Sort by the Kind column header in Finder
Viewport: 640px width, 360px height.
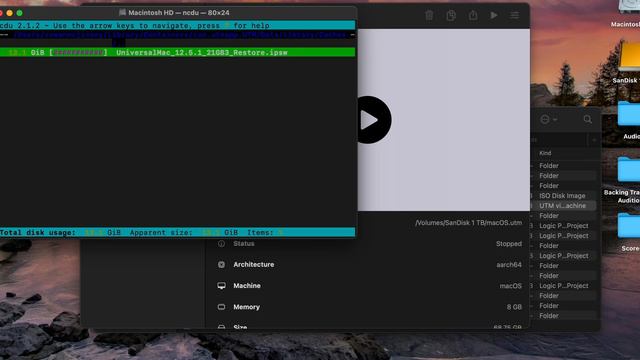tap(545, 153)
